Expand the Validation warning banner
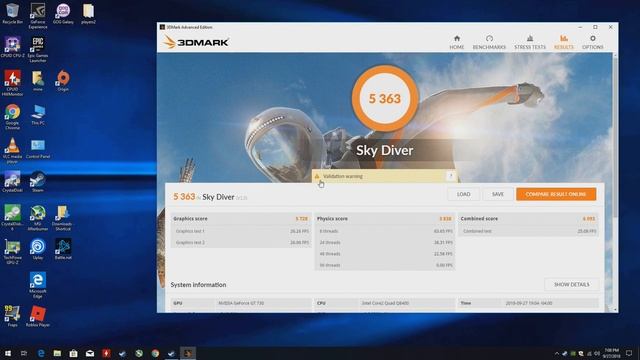640x360 pixels. 384,176
